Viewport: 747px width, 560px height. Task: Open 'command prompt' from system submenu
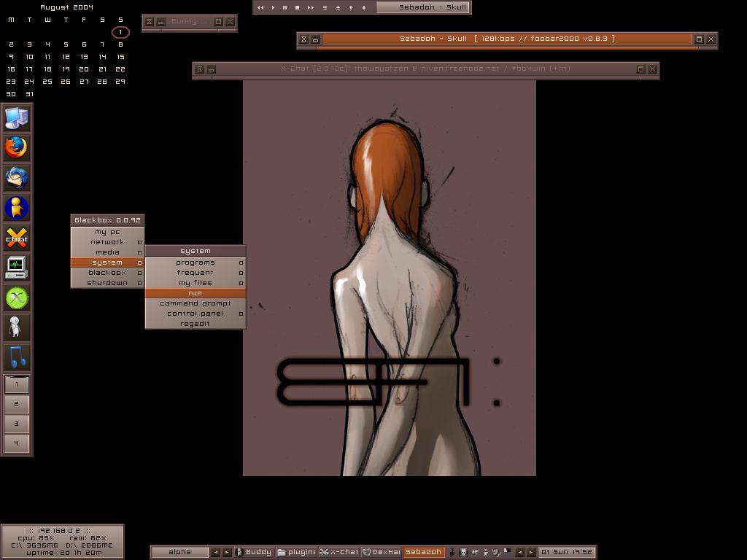[x=196, y=303]
